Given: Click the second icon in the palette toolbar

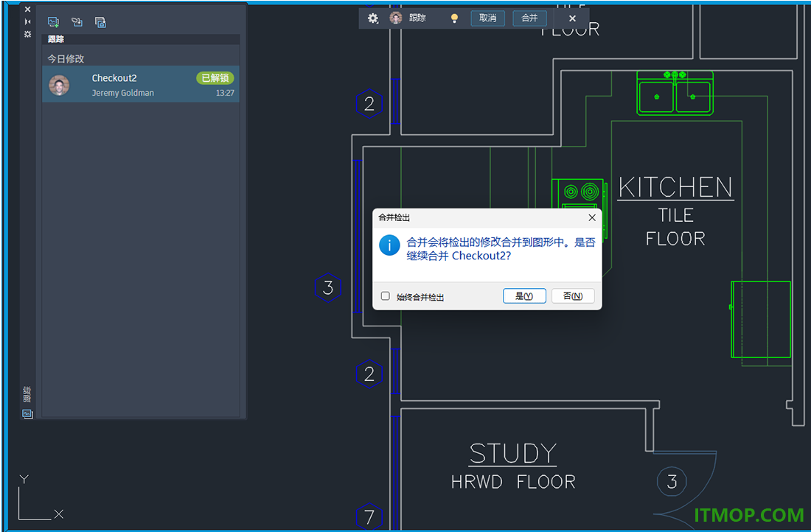Looking at the screenshot, I should point(77,22).
